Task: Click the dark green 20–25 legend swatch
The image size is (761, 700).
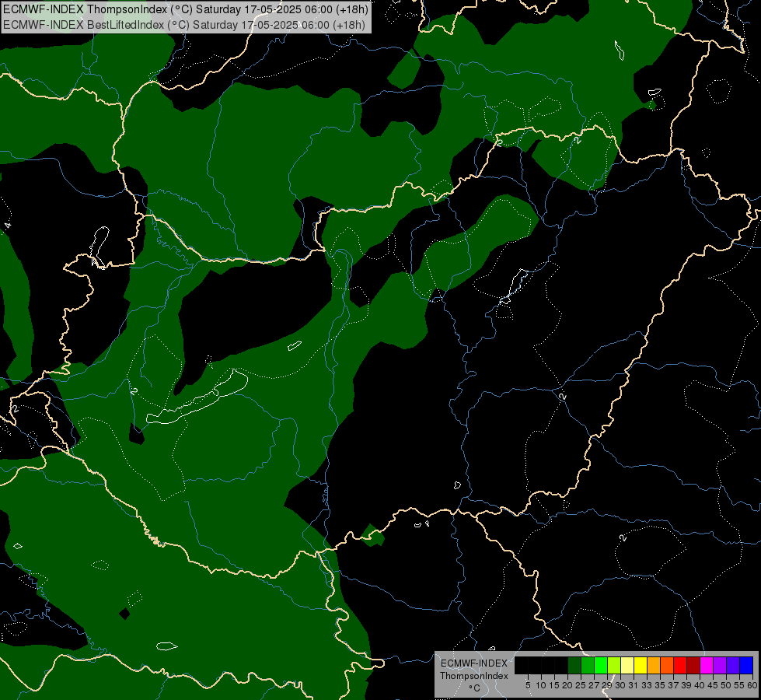Action: point(574,665)
